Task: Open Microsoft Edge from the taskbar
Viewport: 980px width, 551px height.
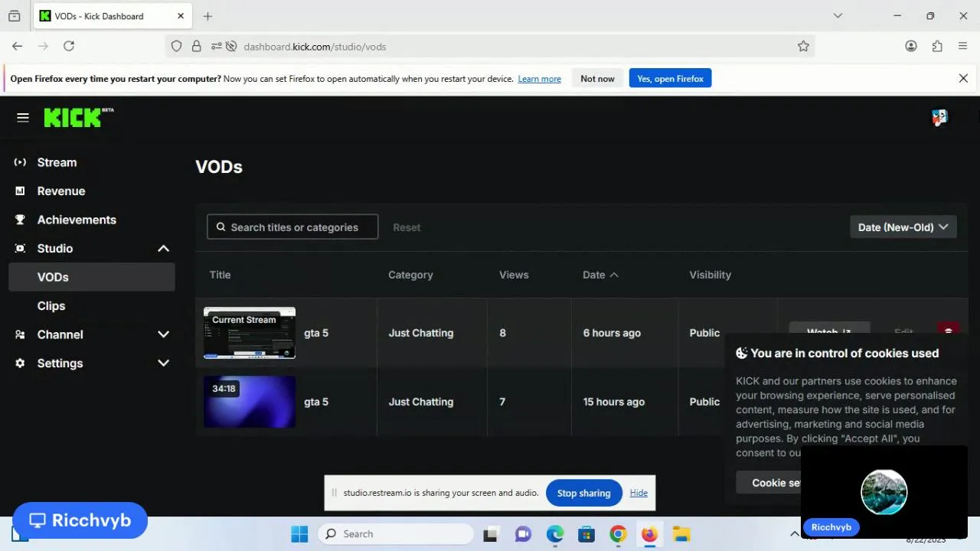Action: point(554,534)
